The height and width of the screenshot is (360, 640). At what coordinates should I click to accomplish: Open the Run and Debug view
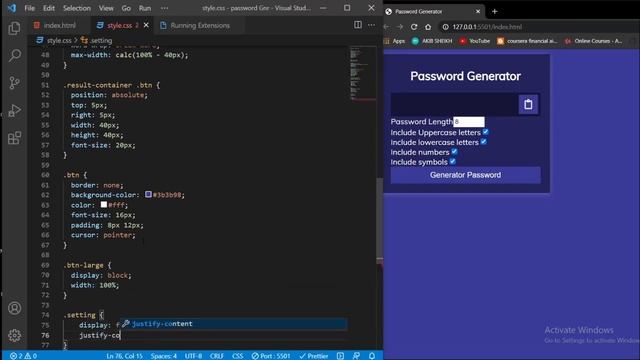14,111
